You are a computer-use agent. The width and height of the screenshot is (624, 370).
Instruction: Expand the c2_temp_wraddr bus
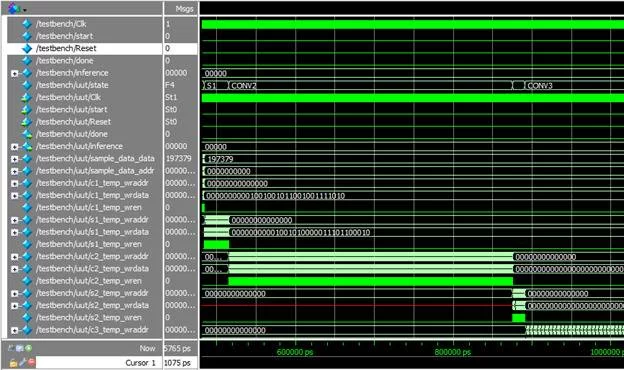(x=14, y=257)
